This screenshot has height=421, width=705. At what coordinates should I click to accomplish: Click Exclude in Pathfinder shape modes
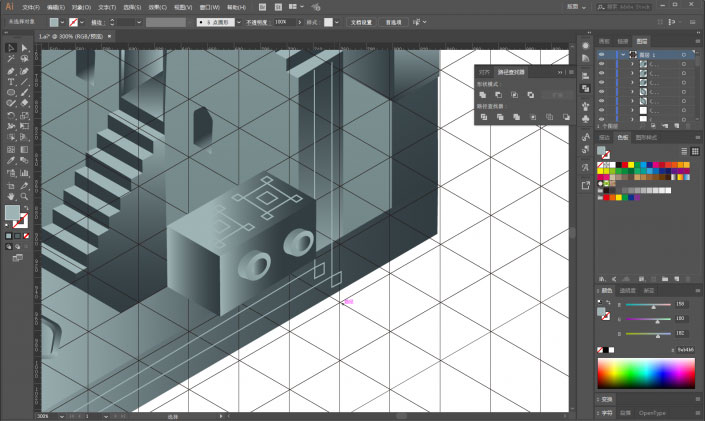[531, 95]
